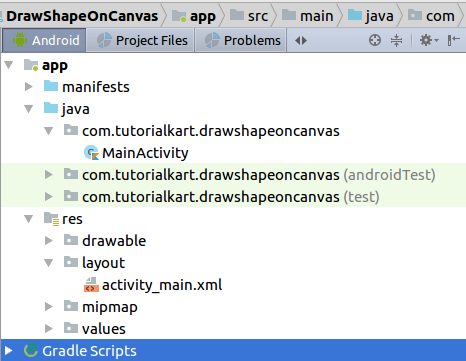This screenshot has height=361, width=466.
Task: Click the Android robot icon on tab
Action: (x=20, y=40)
